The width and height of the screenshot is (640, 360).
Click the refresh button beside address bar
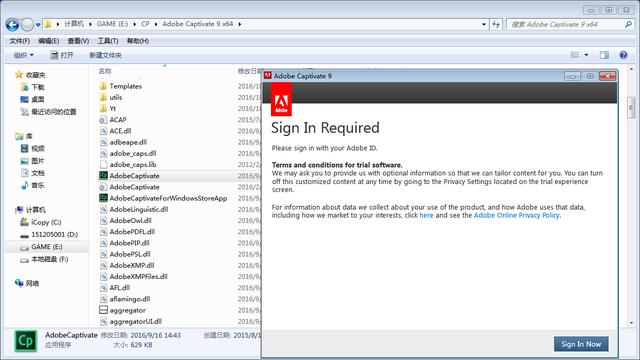tap(496, 24)
